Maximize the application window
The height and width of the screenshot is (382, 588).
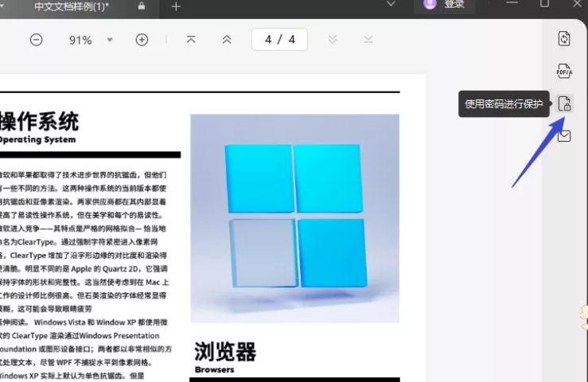544,3
